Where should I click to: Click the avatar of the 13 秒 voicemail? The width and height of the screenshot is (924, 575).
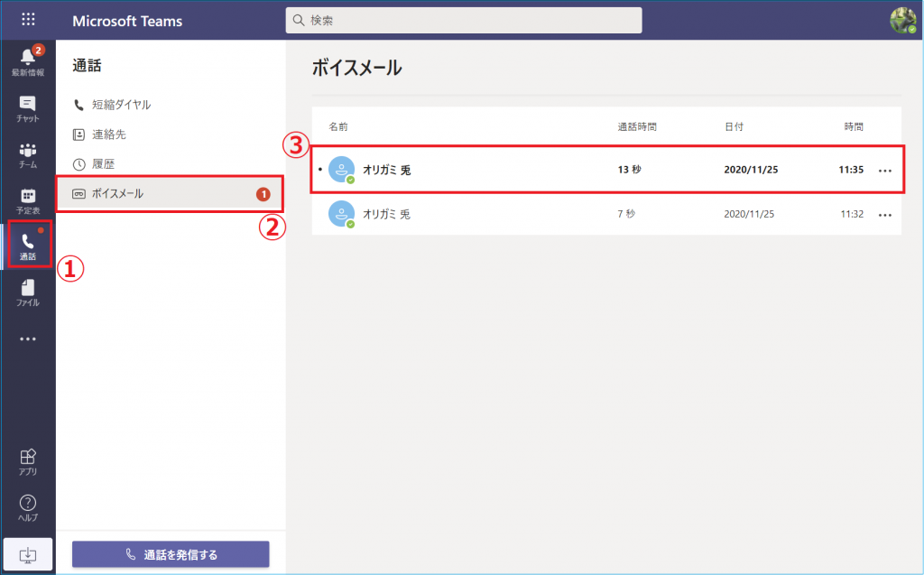[x=341, y=170]
